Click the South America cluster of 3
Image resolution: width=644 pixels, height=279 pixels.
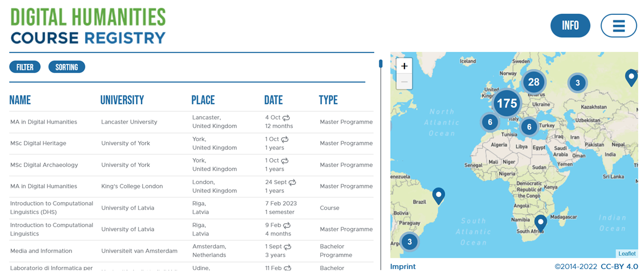409,242
